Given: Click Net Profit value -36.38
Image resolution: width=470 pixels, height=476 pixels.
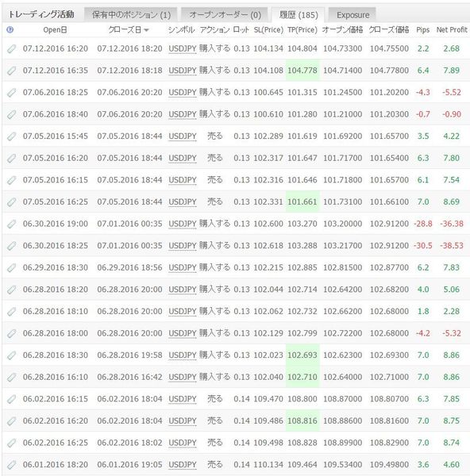Looking at the screenshot, I should [452, 224].
